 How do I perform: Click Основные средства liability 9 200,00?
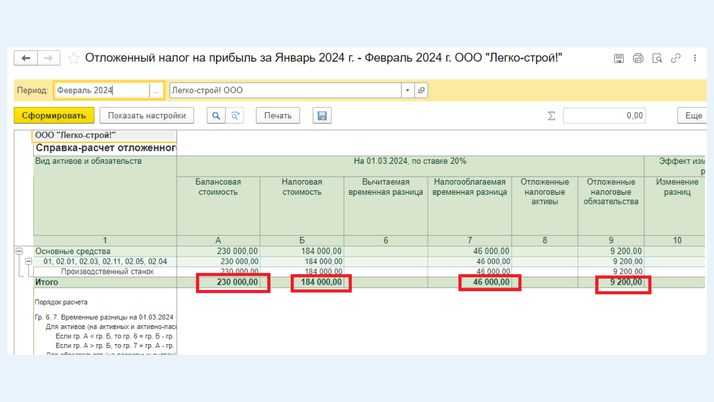(626, 251)
